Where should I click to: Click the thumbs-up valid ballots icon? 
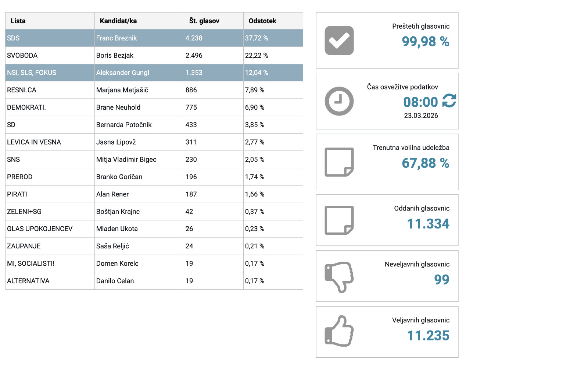pos(339,332)
